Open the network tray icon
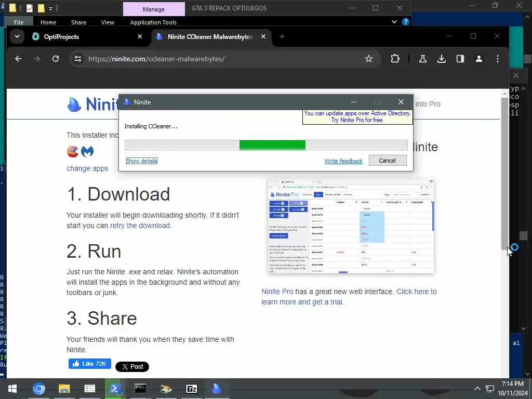The height and width of the screenshot is (399, 532). (x=489, y=389)
